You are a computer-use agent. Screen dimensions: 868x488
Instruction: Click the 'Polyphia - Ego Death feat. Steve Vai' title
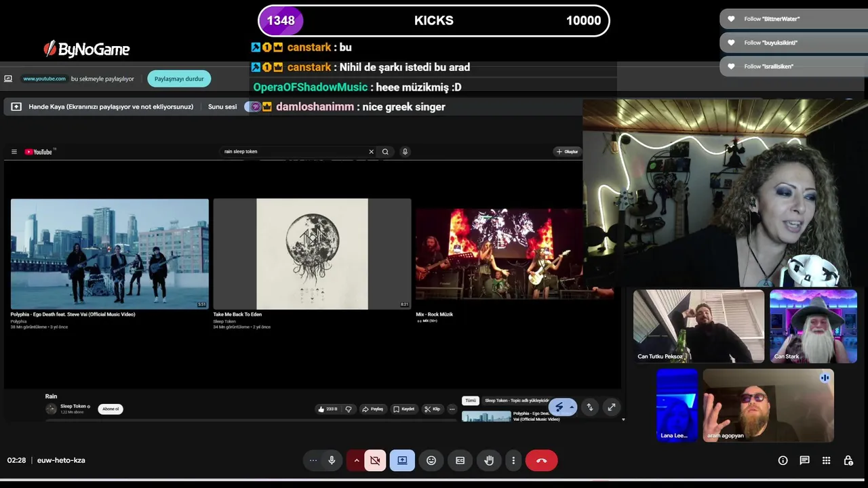tap(73, 314)
